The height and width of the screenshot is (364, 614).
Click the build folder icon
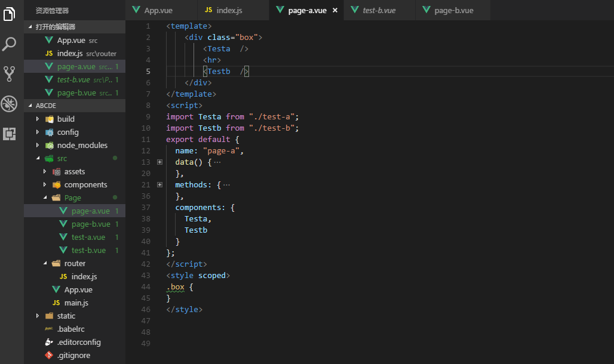(x=50, y=119)
